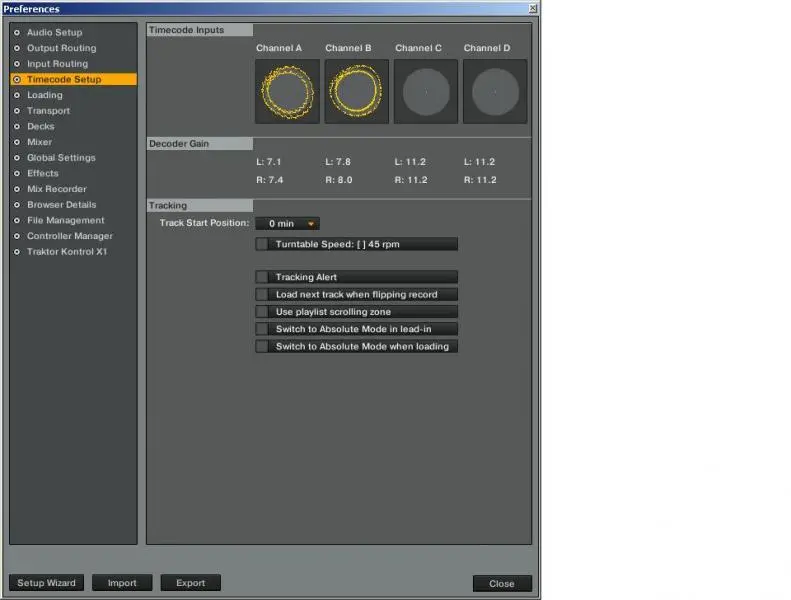791x600 pixels.
Task: Click the Channel B timecode scope
Action: coord(356,92)
